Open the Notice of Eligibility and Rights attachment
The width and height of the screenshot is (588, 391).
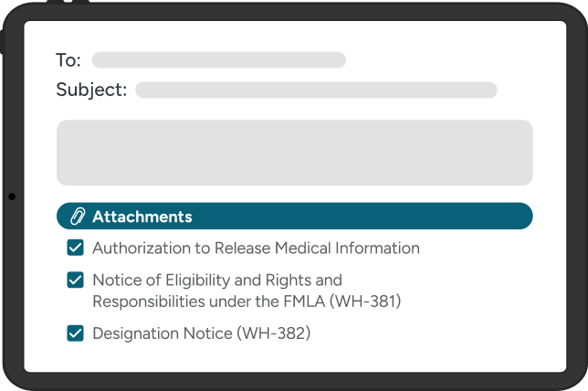click(x=216, y=280)
